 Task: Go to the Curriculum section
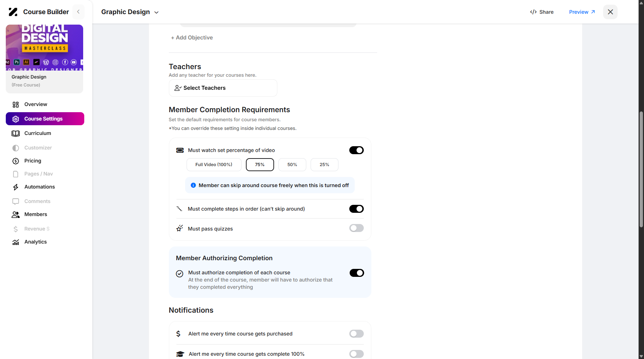45,133
